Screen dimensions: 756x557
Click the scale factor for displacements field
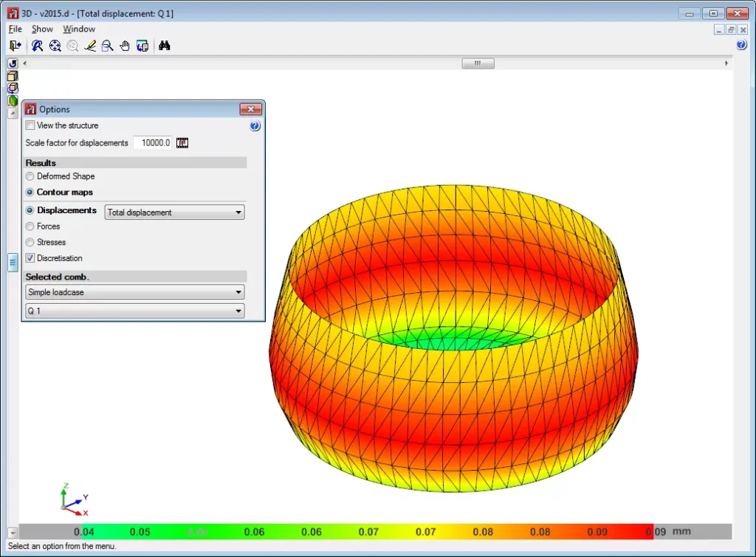(x=153, y=142)
